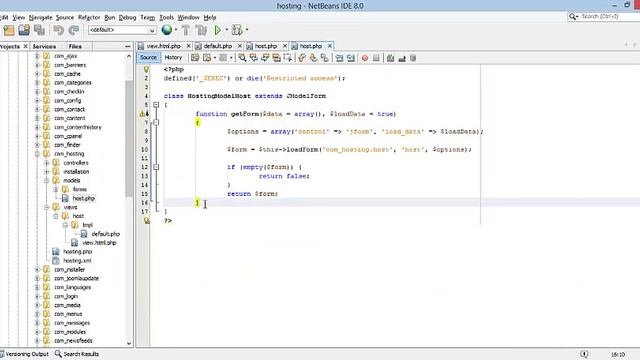Click the Clean and Build icon
The height and width of the screenshot is (360, 640).
[x=201, y=30]
